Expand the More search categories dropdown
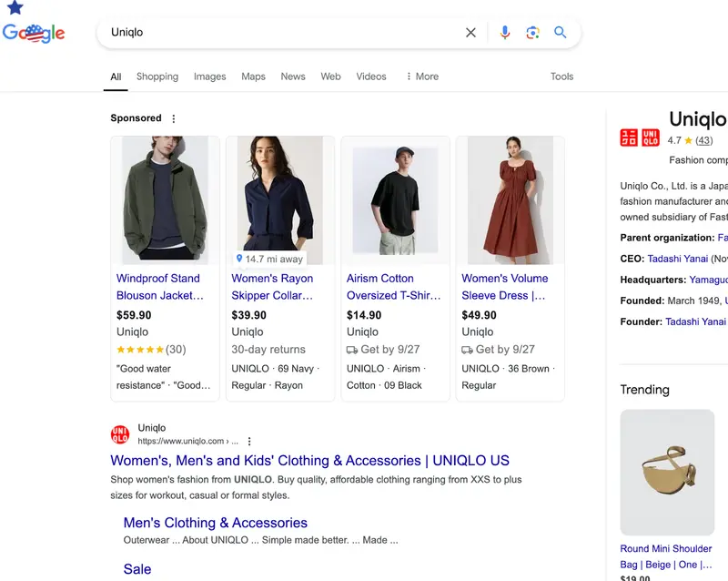The width and height of the screenshot is (728, 581). pos(421,76)
